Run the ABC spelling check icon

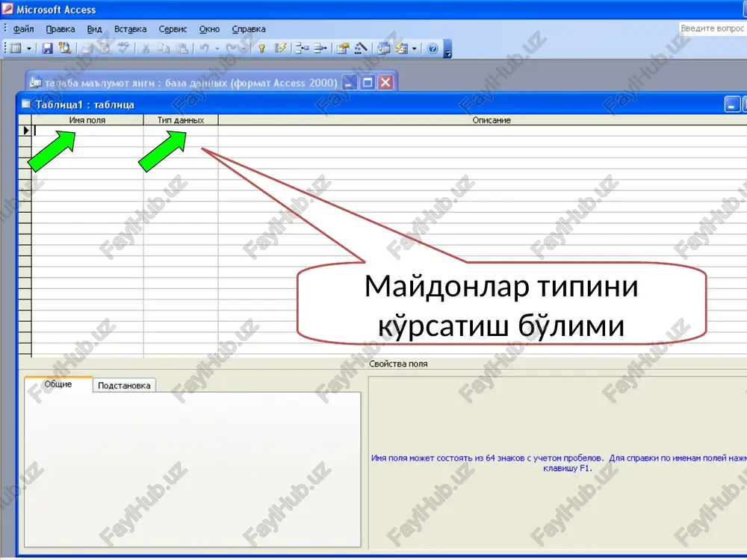point(123,48)
